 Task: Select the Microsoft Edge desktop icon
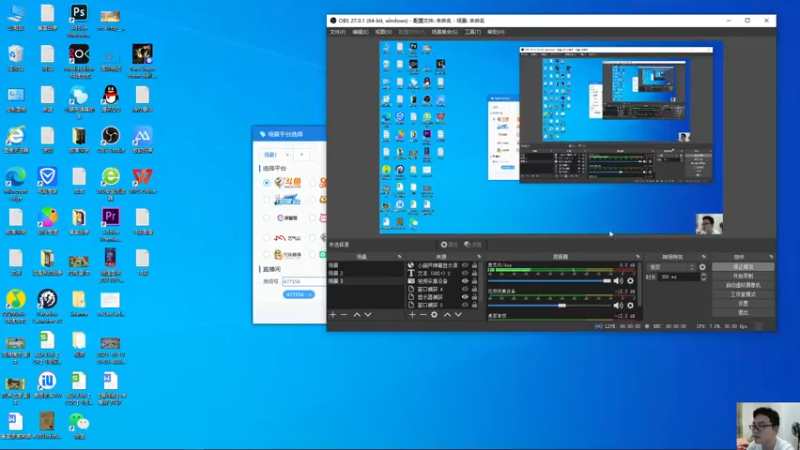tap(16, 184)
